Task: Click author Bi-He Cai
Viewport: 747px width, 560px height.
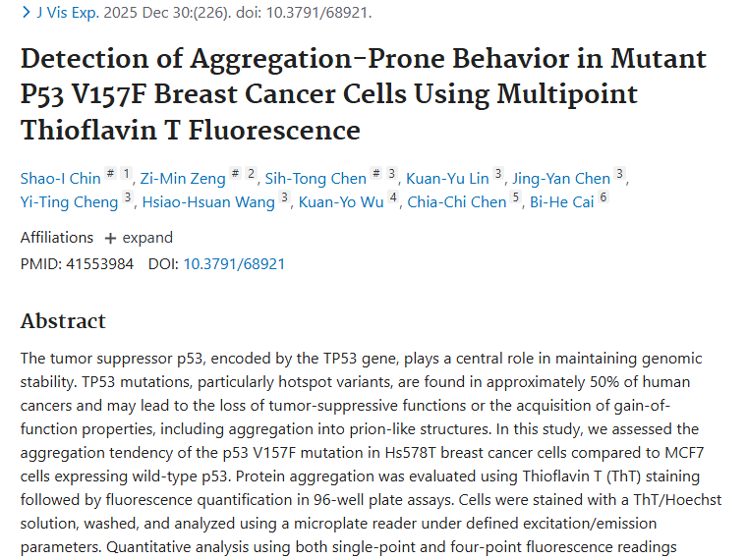Action: (x=562, y=202)
